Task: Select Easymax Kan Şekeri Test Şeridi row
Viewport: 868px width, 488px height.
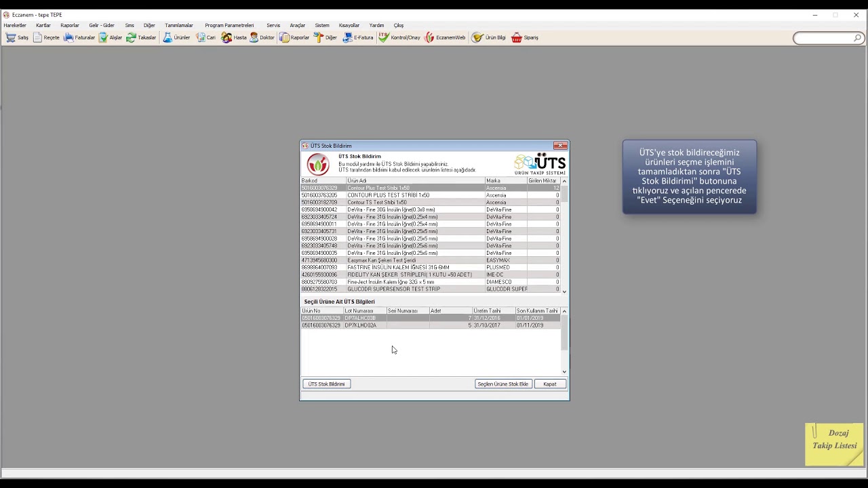Action: (x=431, y=260)
